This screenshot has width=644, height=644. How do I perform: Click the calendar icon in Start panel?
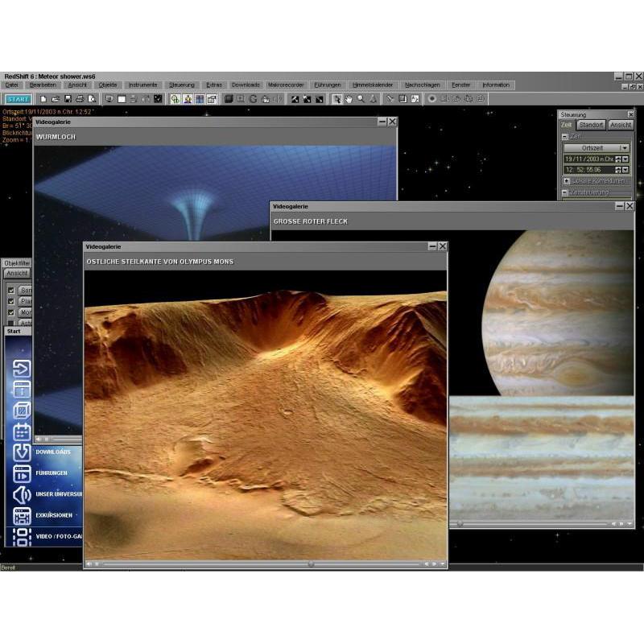tap(22, 431)
